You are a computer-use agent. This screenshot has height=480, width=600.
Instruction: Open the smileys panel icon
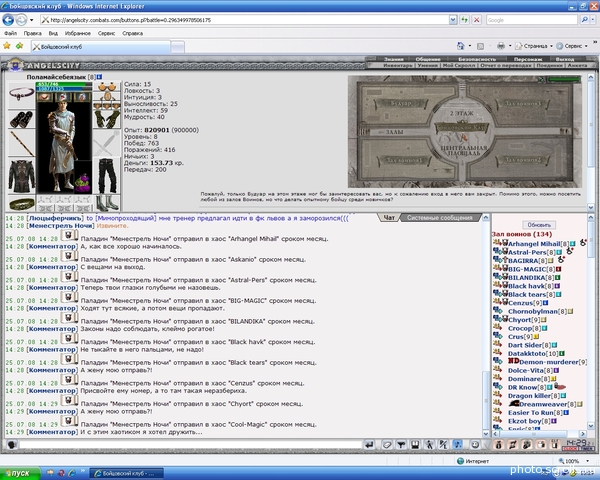pos(475,444)
